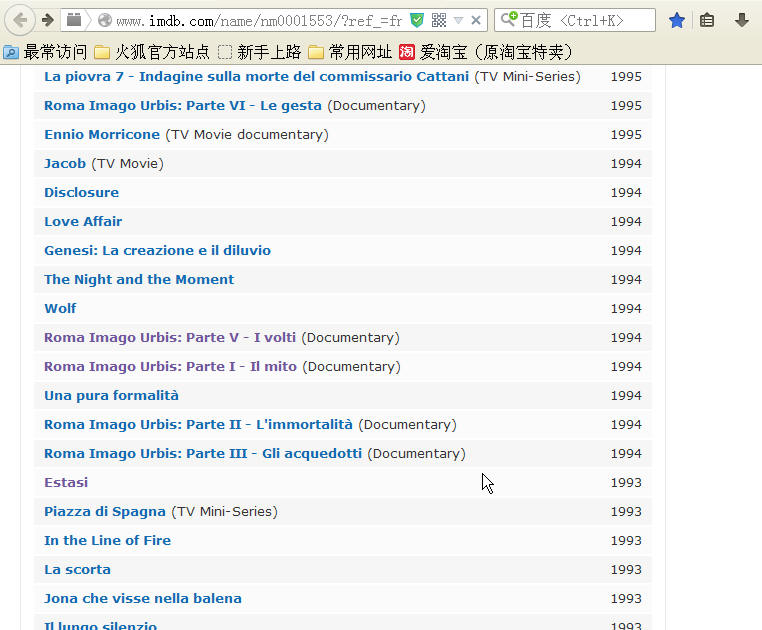762x630 pixels.
Task: Open In the Line of Fire link
Action: coord(107,541)
